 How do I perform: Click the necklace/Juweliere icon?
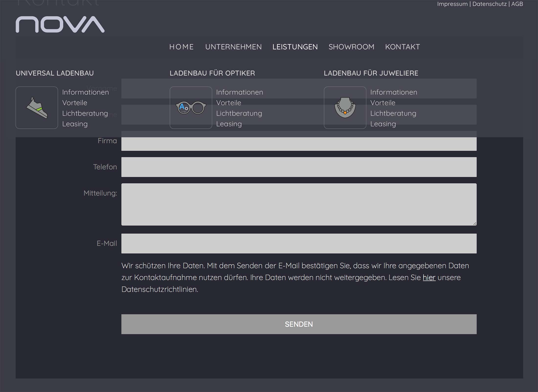click(x=344, y=108)
